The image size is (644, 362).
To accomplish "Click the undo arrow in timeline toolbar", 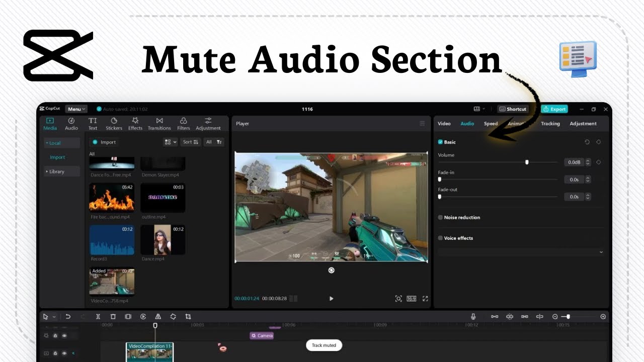I will point(68,317).
